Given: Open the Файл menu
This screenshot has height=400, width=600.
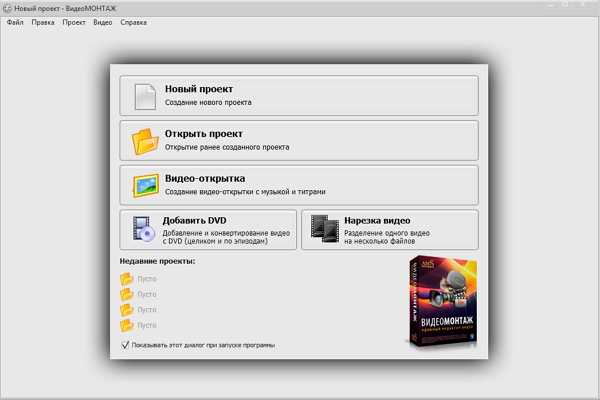Looking at the screenshot, I should point(15,22).
